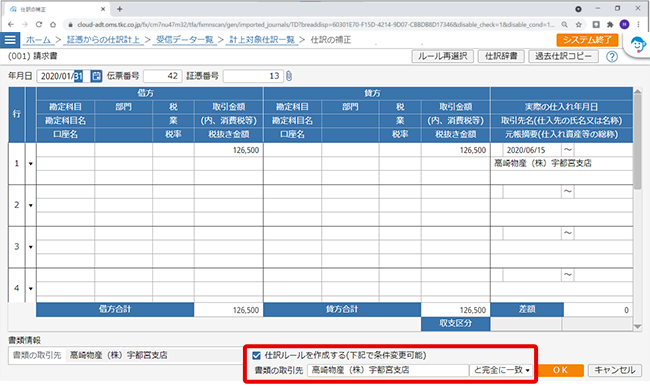Open browser profile avatar
Image resolution: width=650 pixels, height=387 pixels.
tap(624, 24)
